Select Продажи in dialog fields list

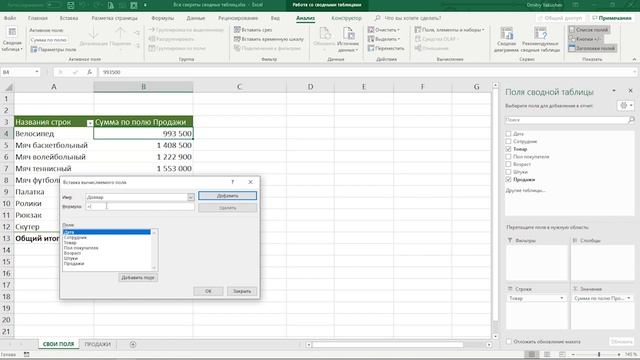click(x=74, y=264)
